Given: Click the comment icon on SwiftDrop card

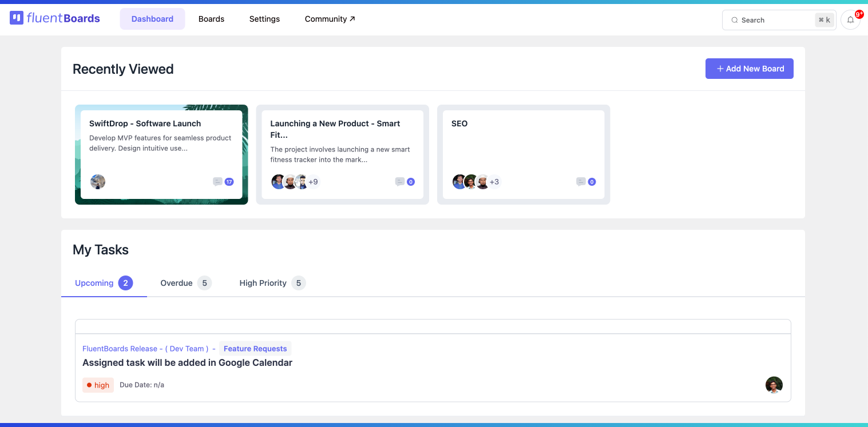Looking at the screenshot, I should pyautogui.click(x=217, y=182).
